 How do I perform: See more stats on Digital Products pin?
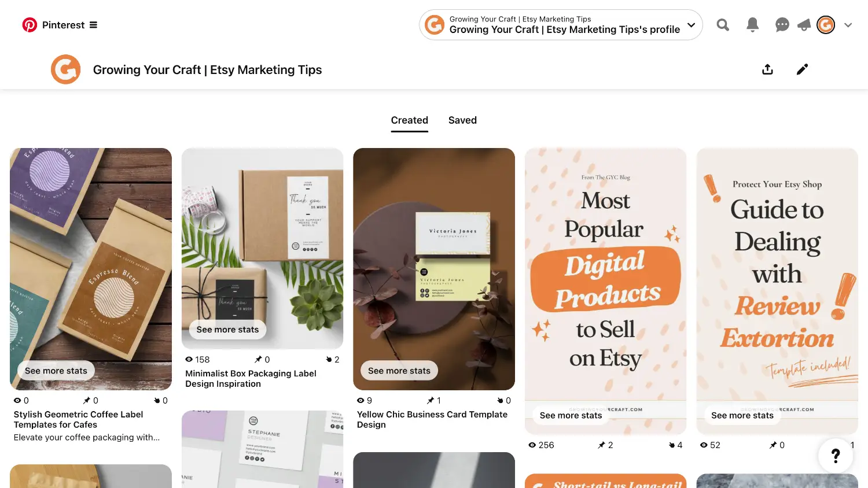click(x=571, y=415)
